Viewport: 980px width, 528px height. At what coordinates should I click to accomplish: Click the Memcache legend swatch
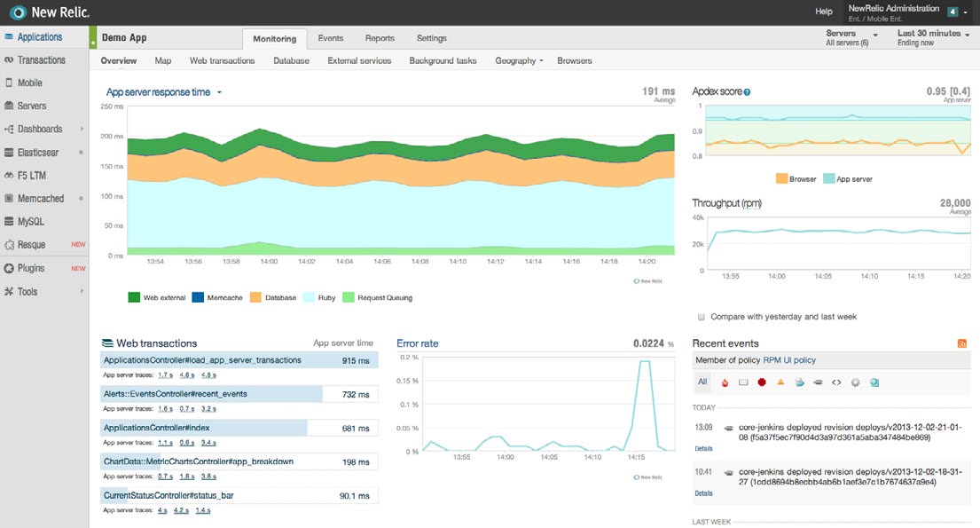point(198,298)
